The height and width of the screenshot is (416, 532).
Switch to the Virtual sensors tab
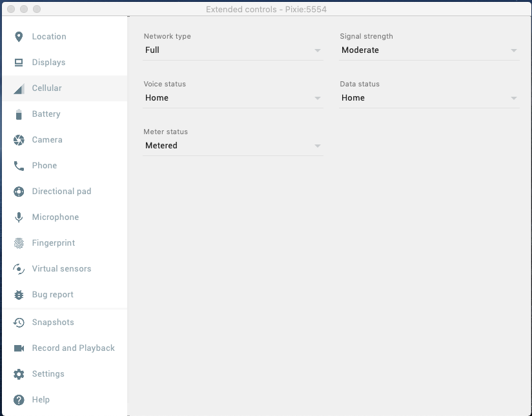pyautogui.click(x=61, y=269)
